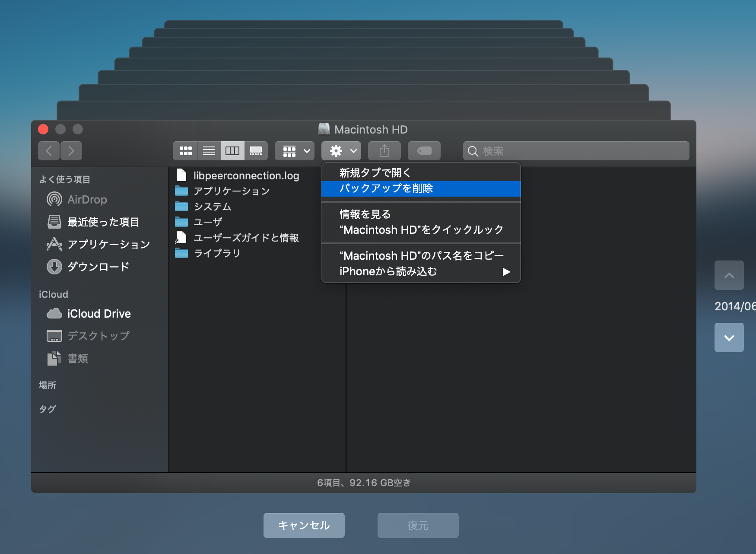Click the 最近使った項目 sidebar icon
The width and height of the screenshot is (756, 554).
point(54,222)
